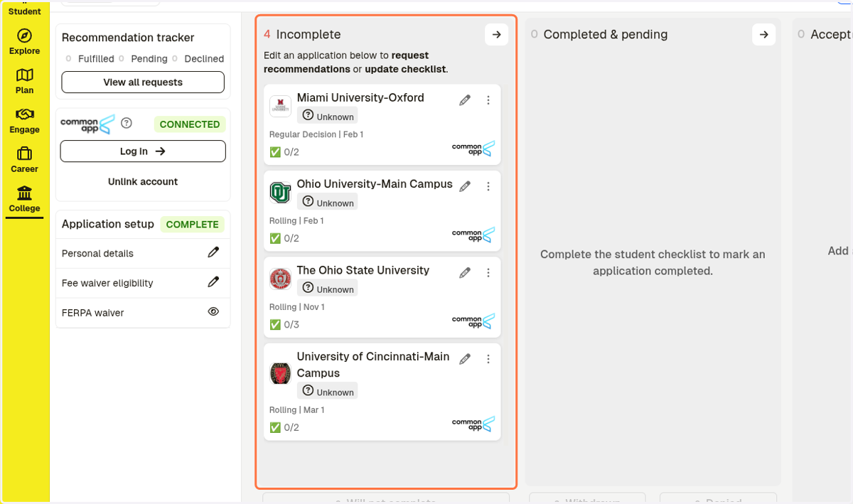853x504 pixels.
Task: Expand the Incomplete column with arrow button
Action: [497, 34]
